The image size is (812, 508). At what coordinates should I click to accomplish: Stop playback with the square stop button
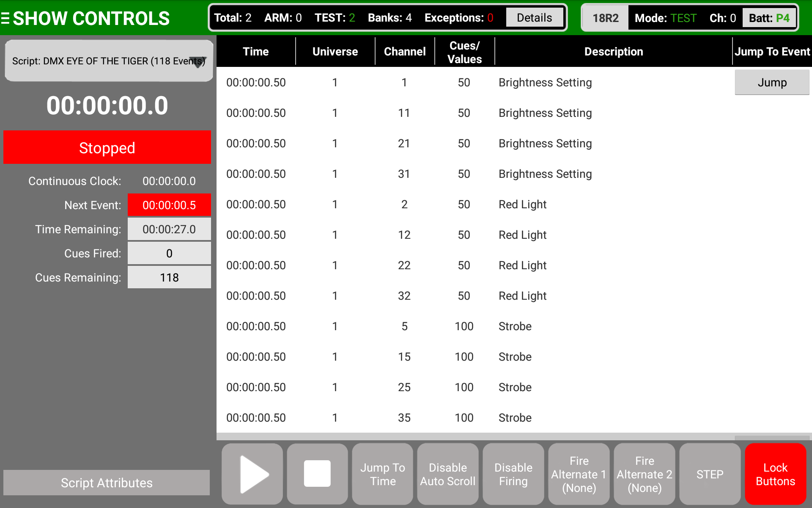[317, 474]
